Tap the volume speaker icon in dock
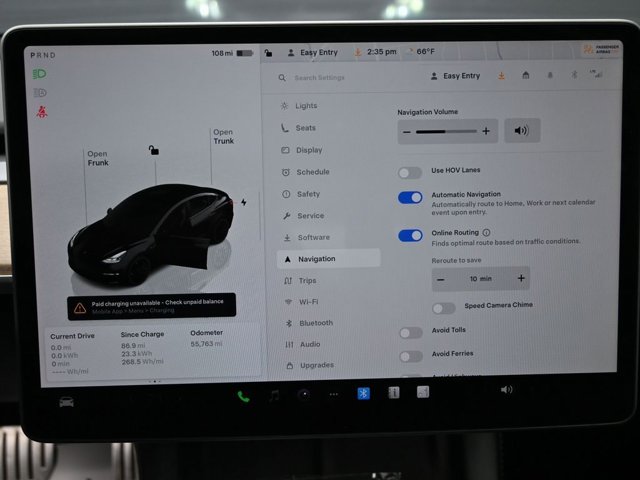This screenshot has width=640, height=480. [506, 390]
